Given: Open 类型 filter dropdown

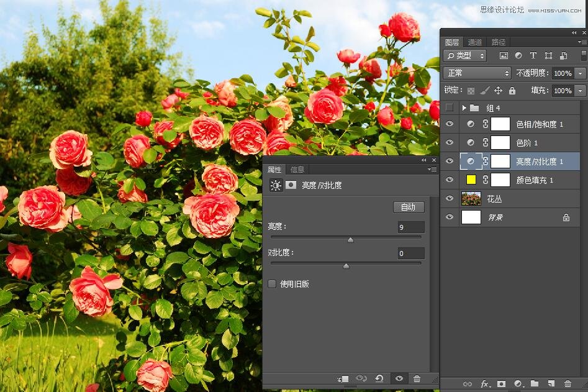Looking at the screenshot, I should (465, 55).
